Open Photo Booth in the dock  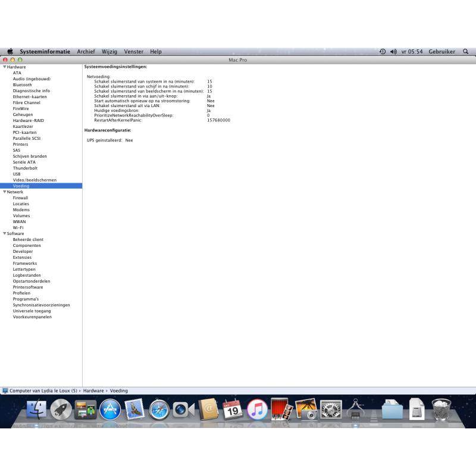(281, 409)
